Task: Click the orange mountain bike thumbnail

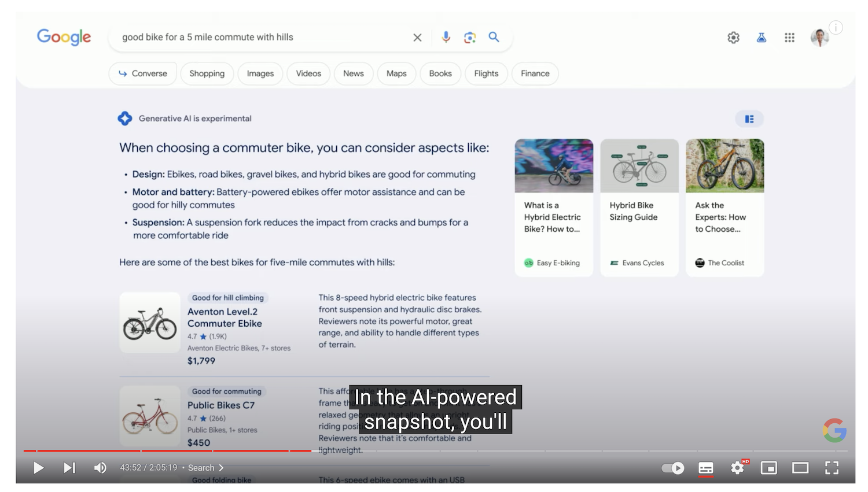Action: pyautogui.click(x=725, y=166)
